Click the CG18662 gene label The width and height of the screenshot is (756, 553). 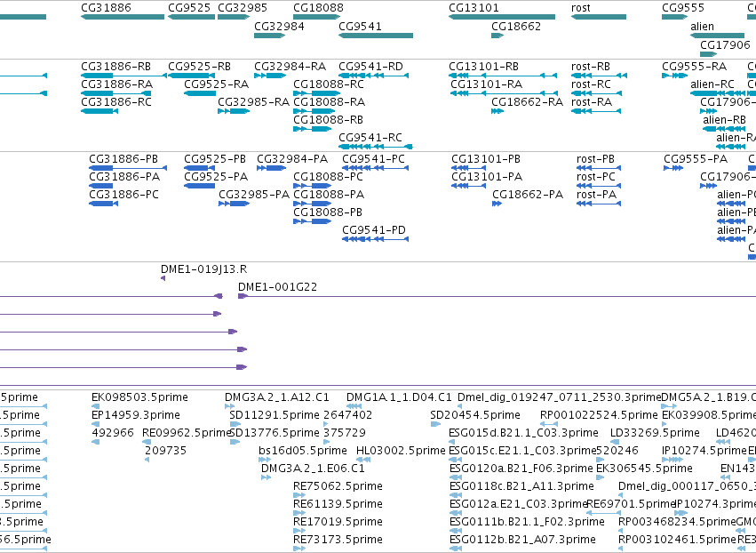[516, 27]
